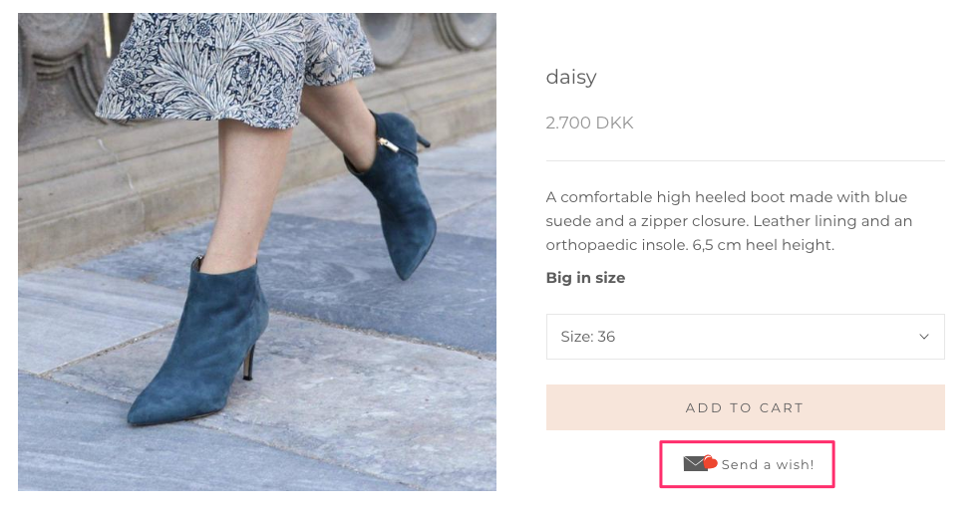Click the chevron arrow in Size selector

pyautogui.click(x=924, y=337)
